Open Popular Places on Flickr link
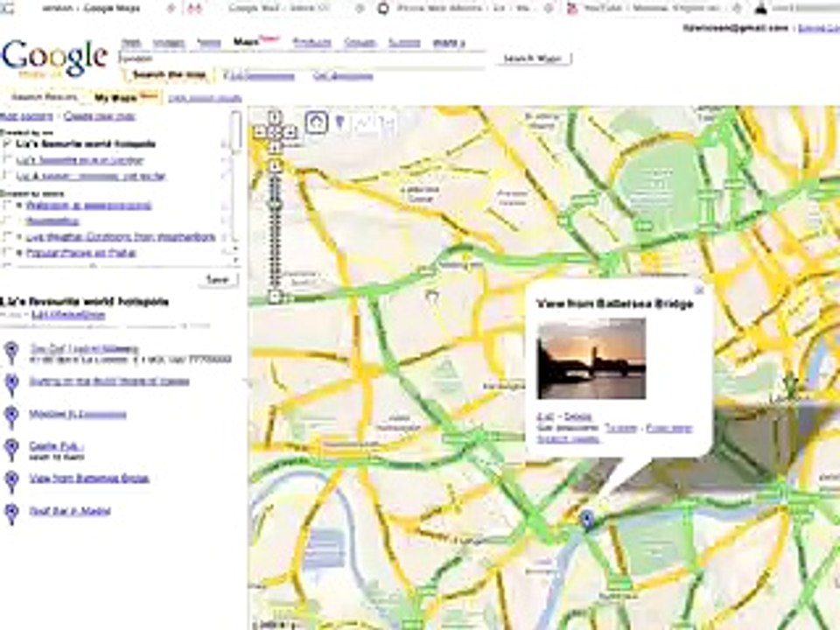This screenshot has width=840, height=630. pos(80,252)
